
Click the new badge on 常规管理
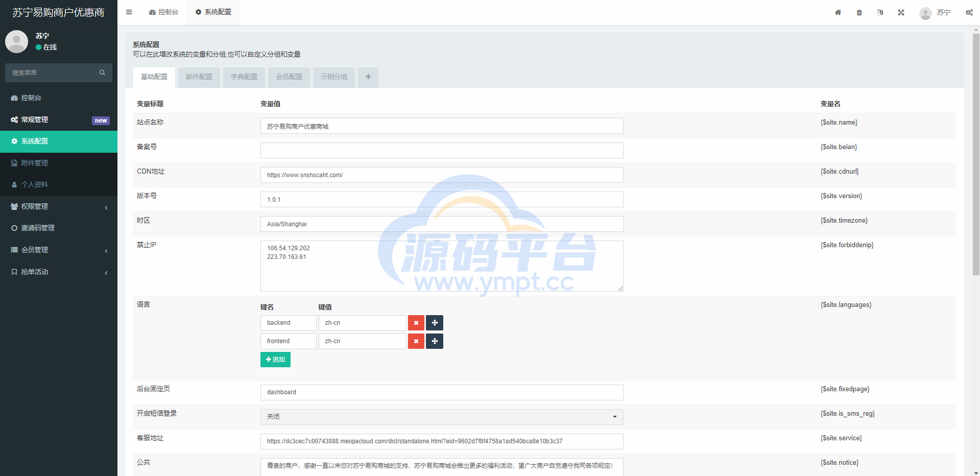pyautogui.click(x=101, y=121)
